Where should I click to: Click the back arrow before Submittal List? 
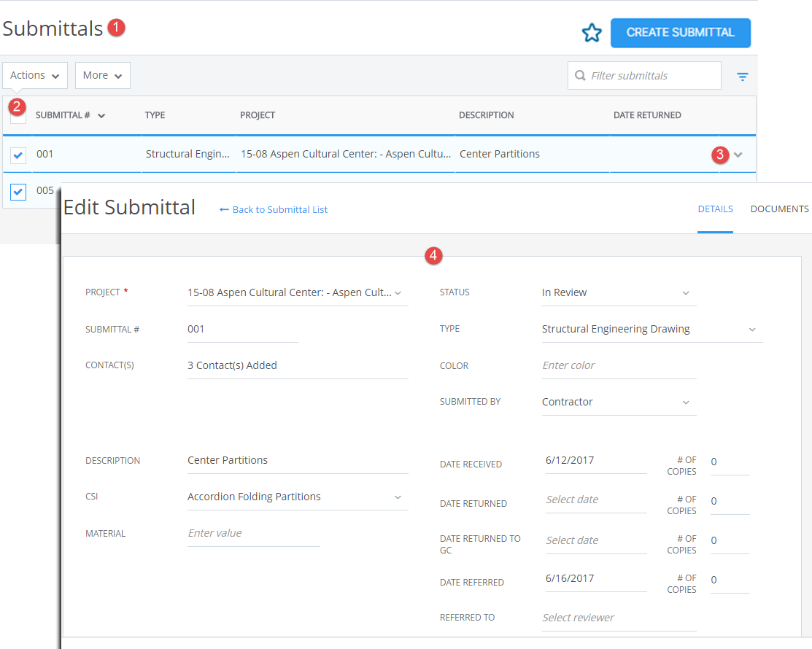[x=224, y=209]
